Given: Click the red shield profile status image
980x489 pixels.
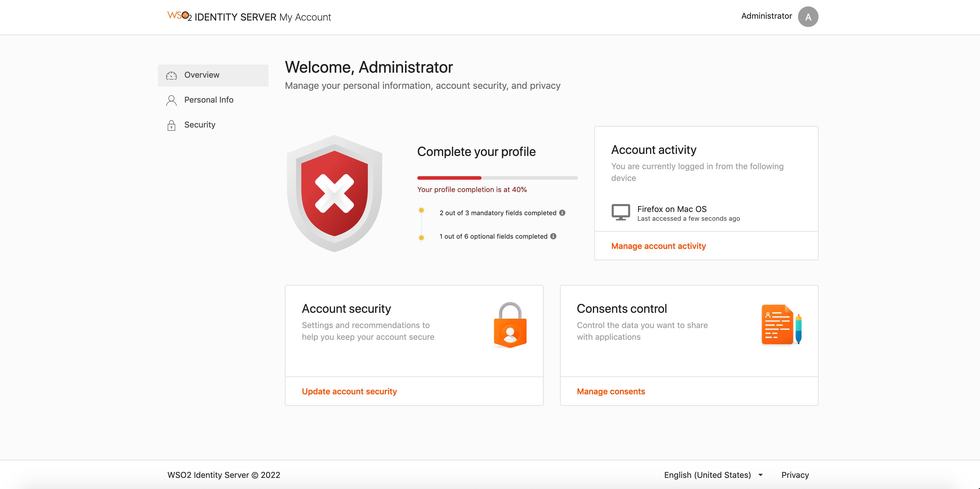Looking at the screenshot, I should [334, 193].
